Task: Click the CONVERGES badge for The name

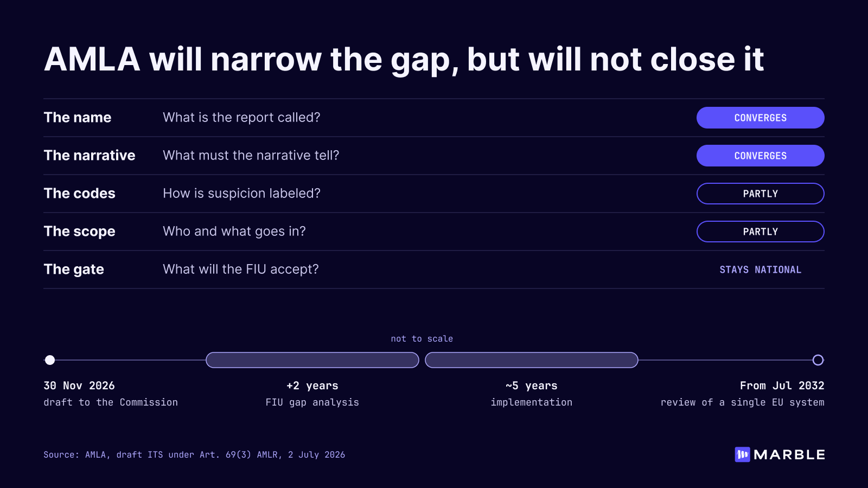Action: coord(761,118)
